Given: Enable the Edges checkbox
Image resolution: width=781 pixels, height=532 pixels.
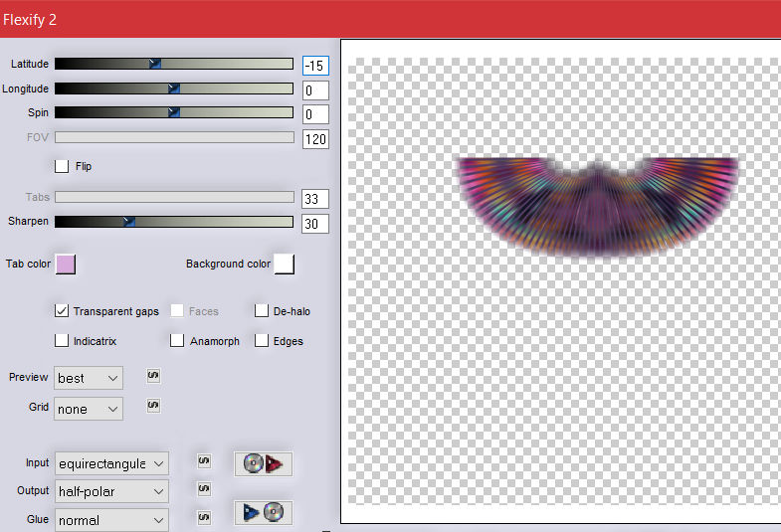Looking at the screenshot, I should tap(262, 341).
